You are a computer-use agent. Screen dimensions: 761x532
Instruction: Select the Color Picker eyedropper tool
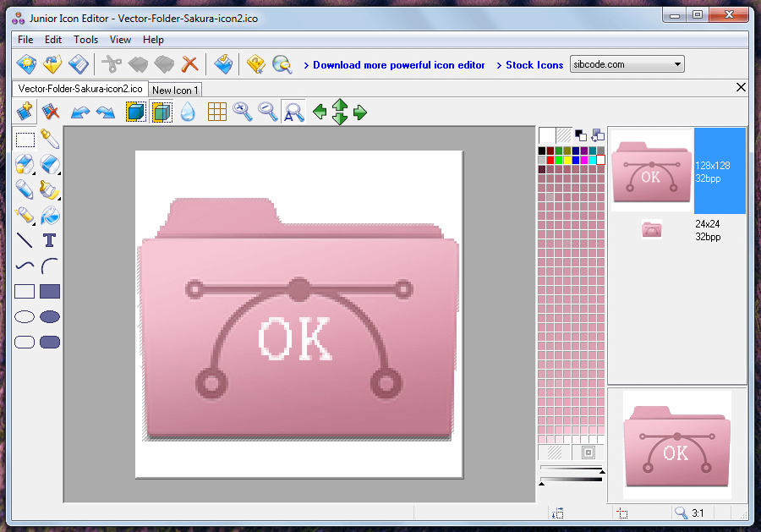pyautogui.click(x=49, y=140)
